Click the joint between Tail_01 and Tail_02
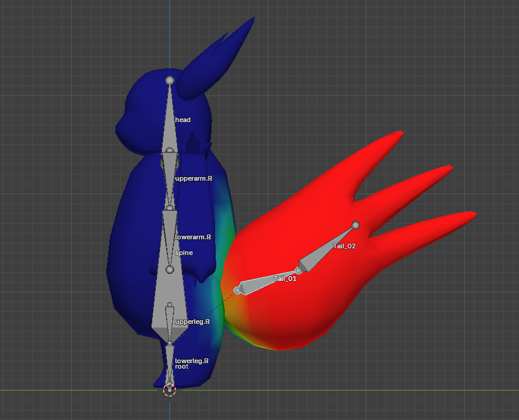This screenshot has width=519, height=420. 298,270
